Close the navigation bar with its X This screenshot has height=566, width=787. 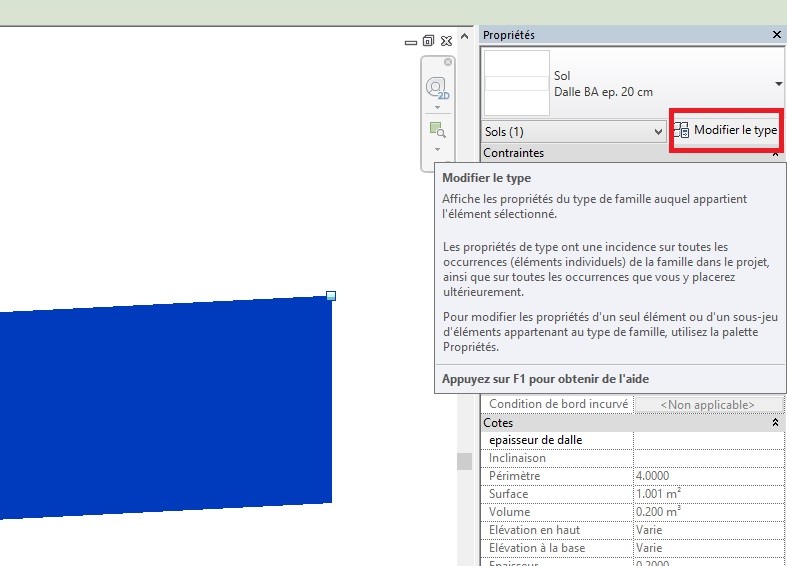(448, 62)
